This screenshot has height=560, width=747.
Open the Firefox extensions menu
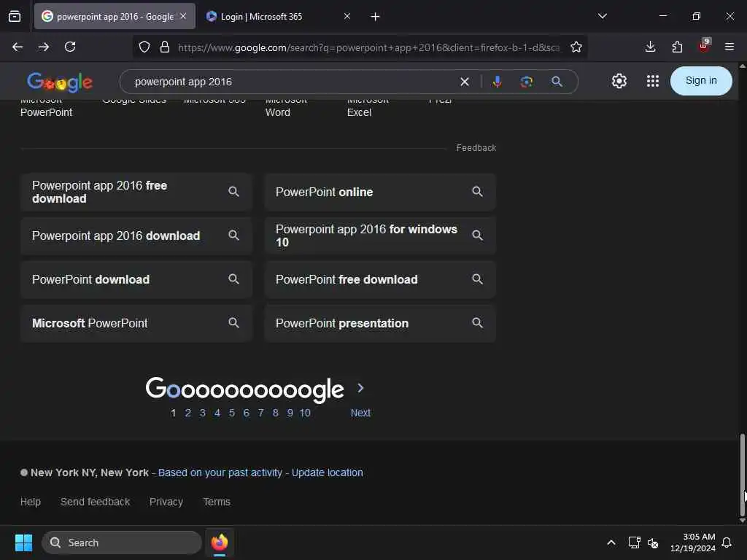tap(677, 47)
